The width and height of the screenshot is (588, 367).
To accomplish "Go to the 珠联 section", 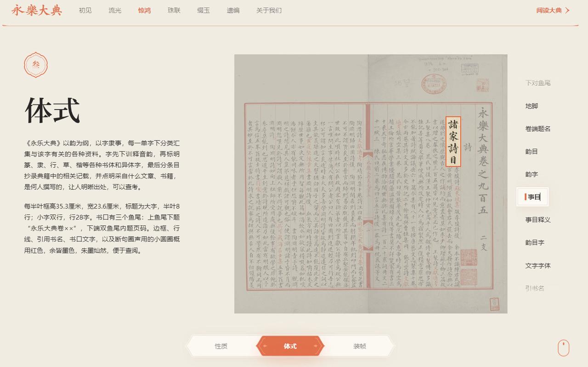I will (174, 10).
